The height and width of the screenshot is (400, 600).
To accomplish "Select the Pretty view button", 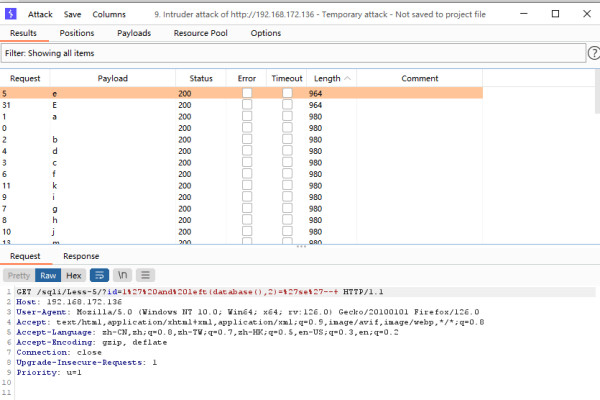I will coord(19,275).
